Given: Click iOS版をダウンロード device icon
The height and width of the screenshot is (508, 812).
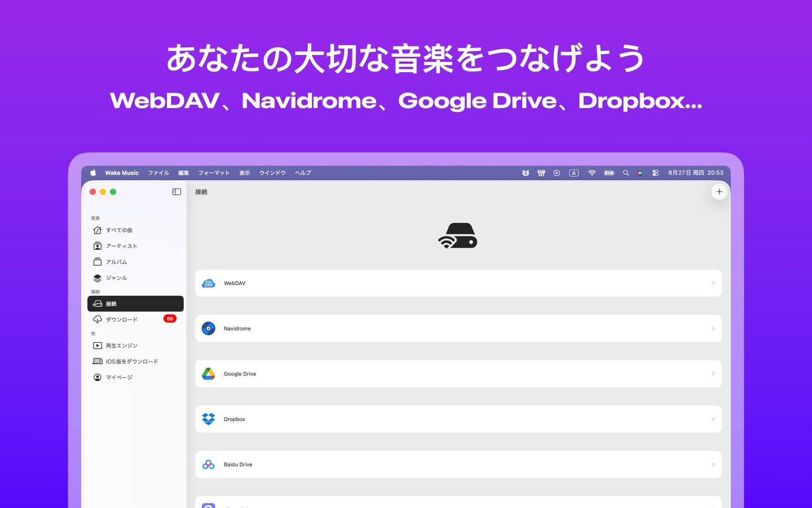Looking at the screenshot, I should coord(98,361).
